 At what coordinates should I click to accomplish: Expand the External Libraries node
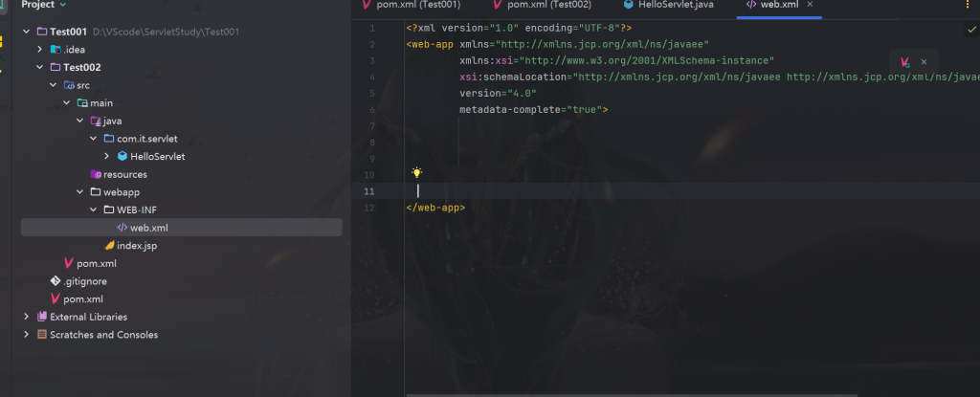[26, 317]
